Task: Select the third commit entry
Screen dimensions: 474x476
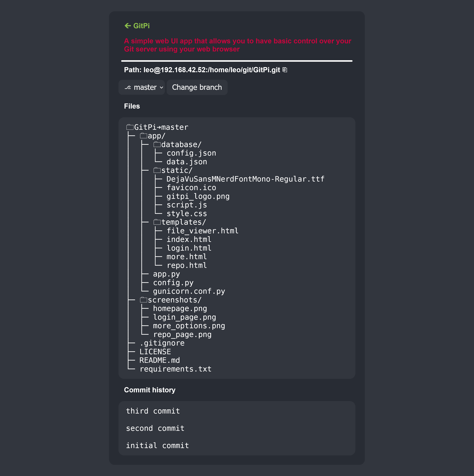Action: pos(153,411)
